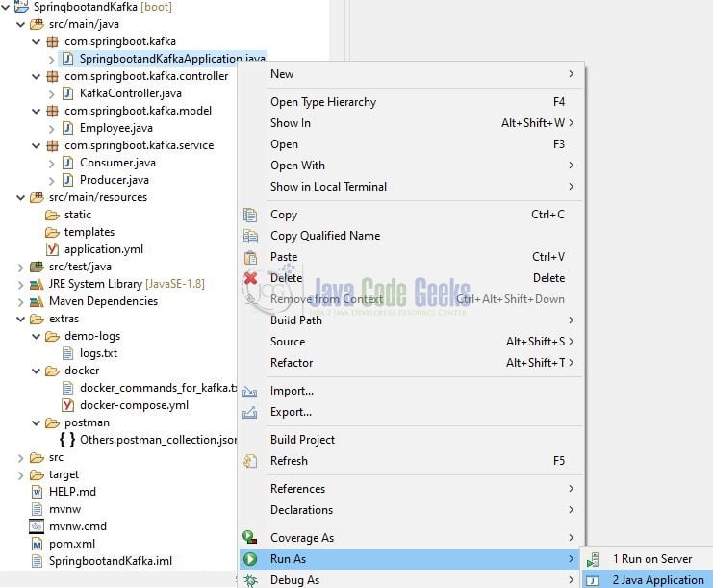
Task: Click the mvnw.cmd file icon
Action: coord(37,526)
